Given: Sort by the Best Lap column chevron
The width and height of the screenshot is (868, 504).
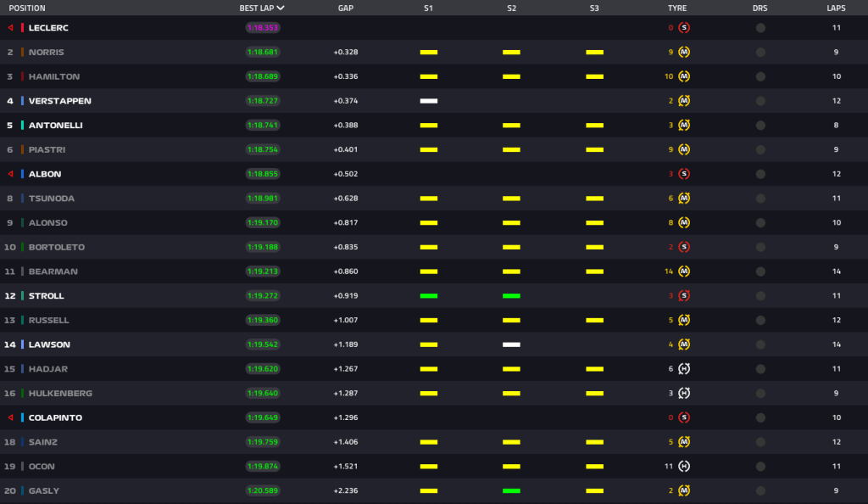Looking at the screenshot, I should pos(281,8).
